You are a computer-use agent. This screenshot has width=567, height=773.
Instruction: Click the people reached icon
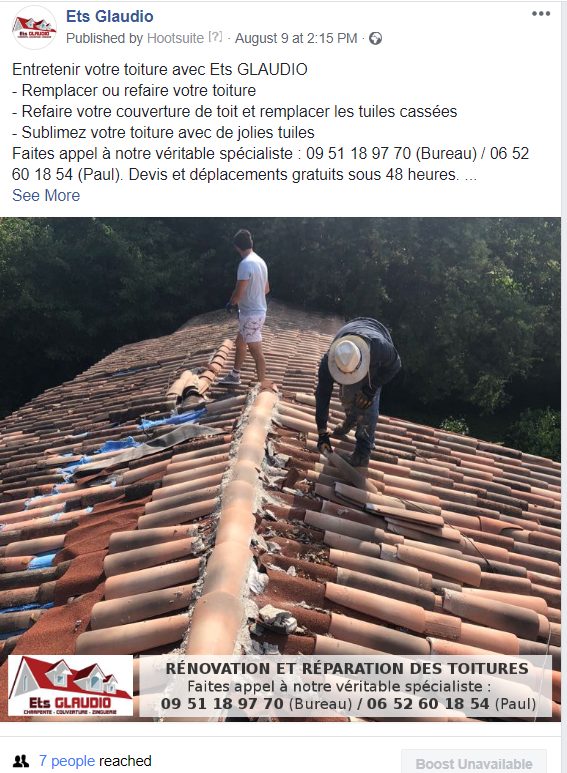point(21,761)
